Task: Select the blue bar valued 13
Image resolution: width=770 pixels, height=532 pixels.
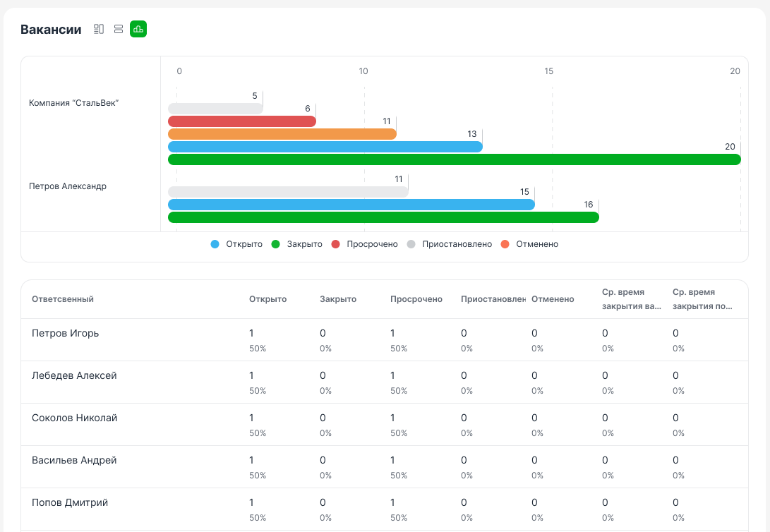Action: pos(325,147)
